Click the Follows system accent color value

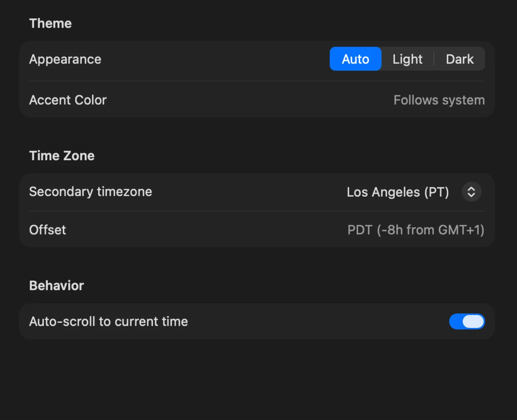coord(439,100)
